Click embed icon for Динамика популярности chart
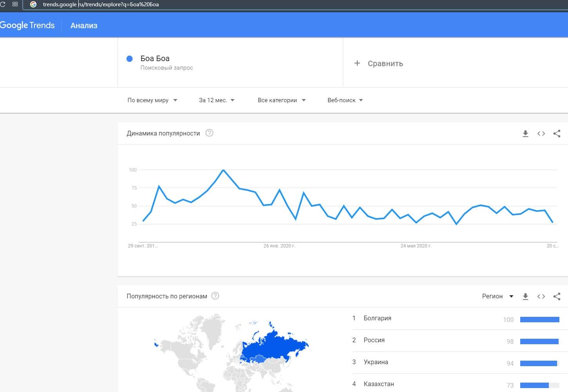This screenshot has height=392, width=568. 541,134
